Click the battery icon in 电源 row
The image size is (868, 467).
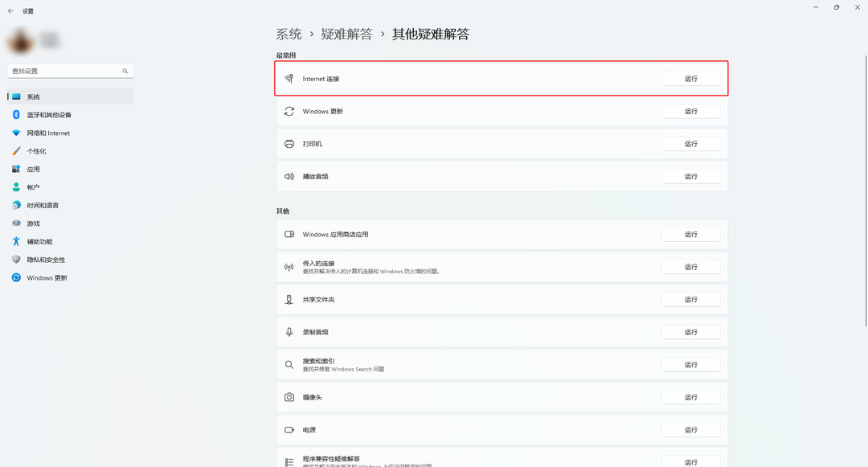(x=289, y=430)
